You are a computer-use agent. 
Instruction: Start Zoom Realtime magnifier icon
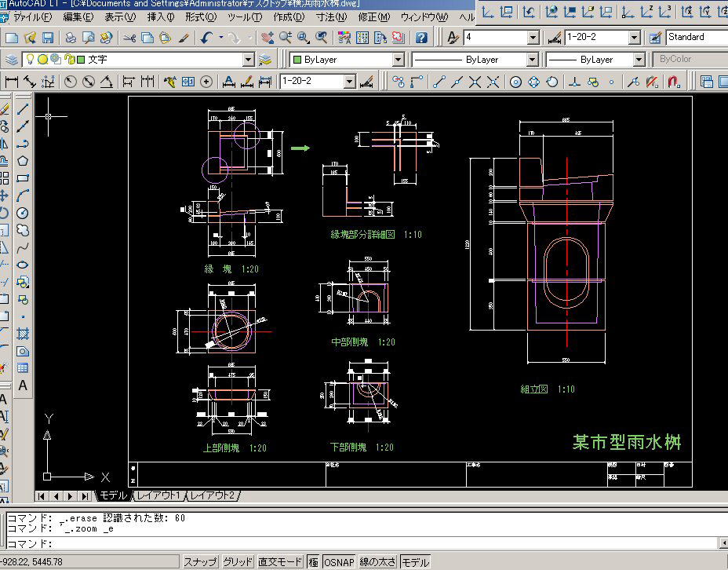pyautogui.click(x=285, y=38)
